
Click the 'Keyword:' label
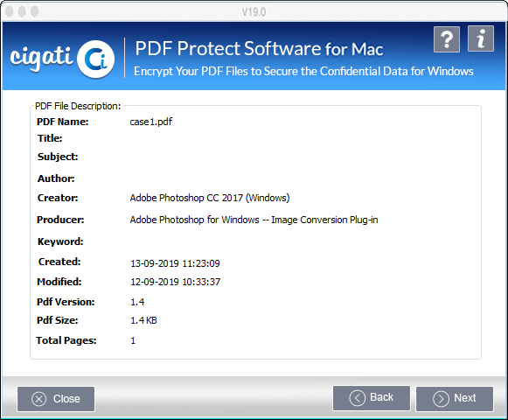click(x=60, y=241)
